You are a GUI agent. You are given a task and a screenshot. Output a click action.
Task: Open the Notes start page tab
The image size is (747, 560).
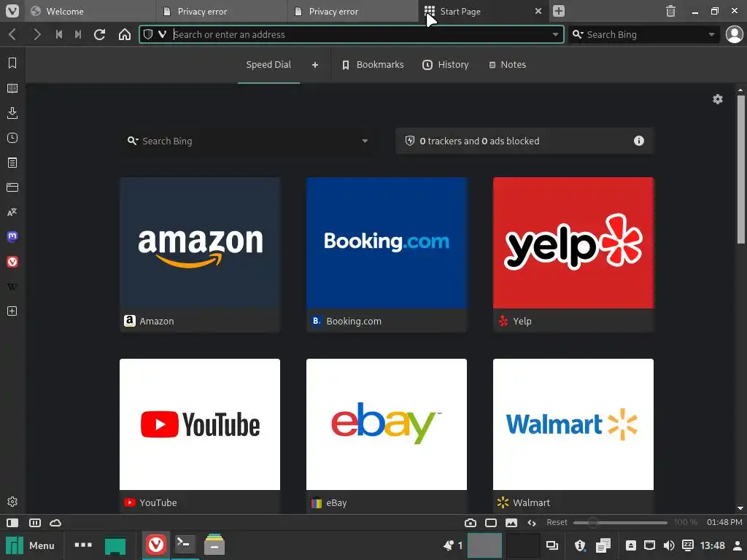(x=508, y=64)
